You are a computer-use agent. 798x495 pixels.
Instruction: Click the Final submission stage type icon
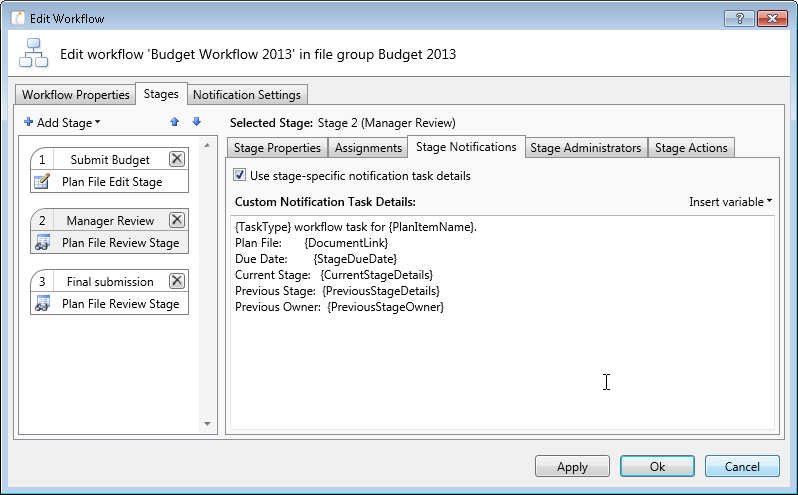(x=42, y=304)
